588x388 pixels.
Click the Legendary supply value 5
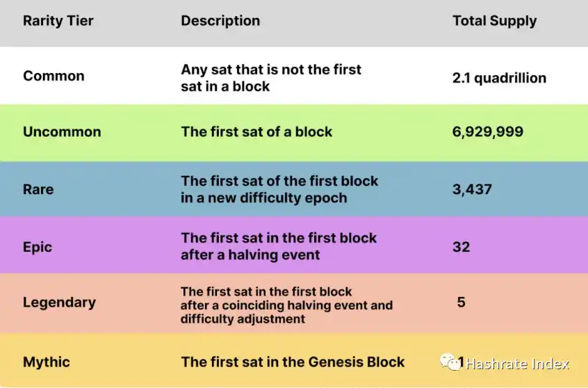[462, 302]
